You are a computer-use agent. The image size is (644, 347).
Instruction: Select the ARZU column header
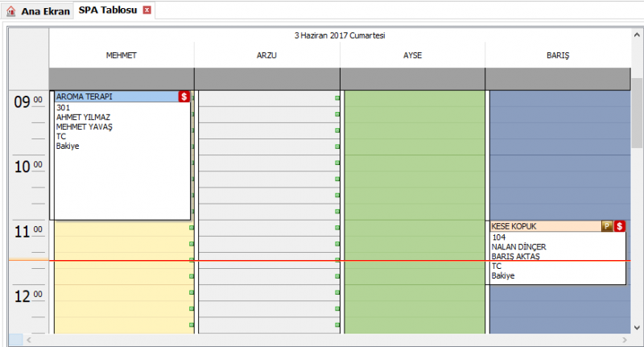[267, 56]
